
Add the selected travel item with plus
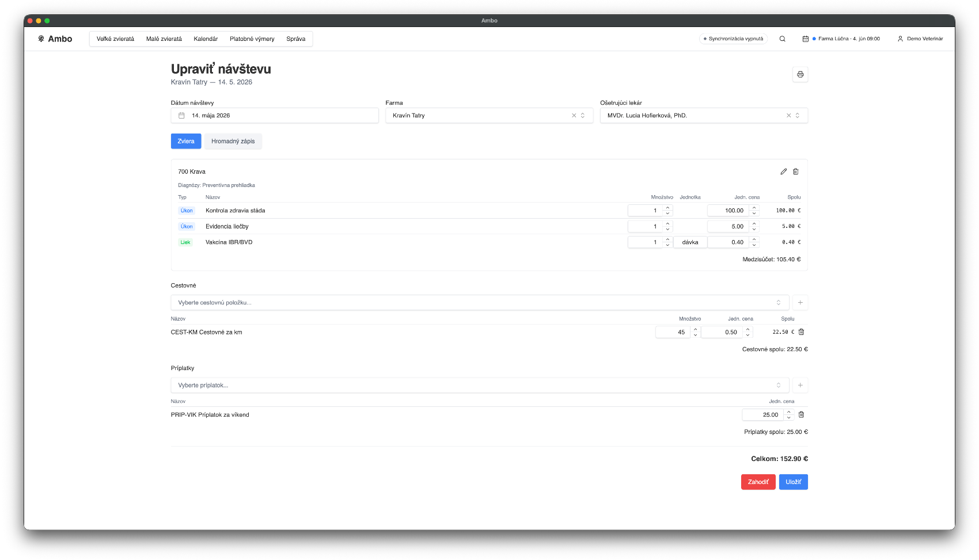800,303
